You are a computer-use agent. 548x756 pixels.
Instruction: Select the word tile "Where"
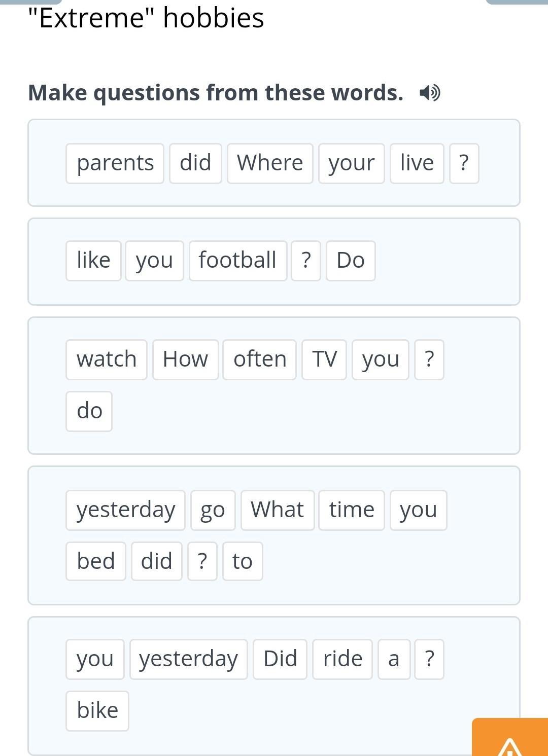(x=270, y=163)
